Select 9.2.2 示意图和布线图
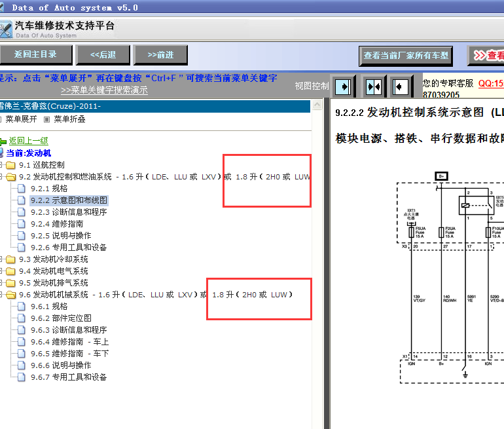 pyautogui.click(x=69, y=200)
